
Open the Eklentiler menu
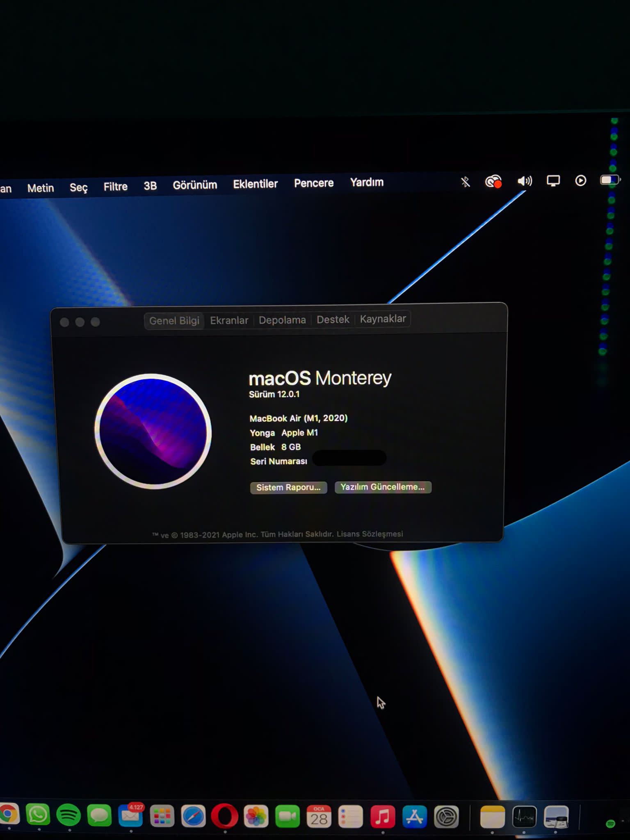click(x=255, y=184)
